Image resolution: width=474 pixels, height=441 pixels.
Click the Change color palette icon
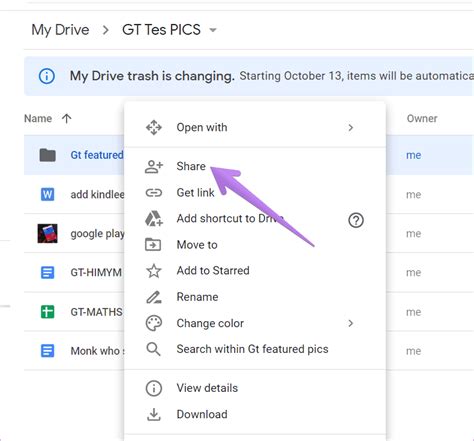(x=154, y=323)
